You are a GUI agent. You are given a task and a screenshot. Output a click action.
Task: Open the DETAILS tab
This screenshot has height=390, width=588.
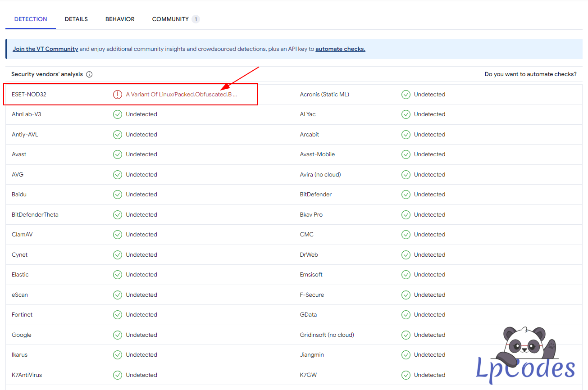coord(76,19)
